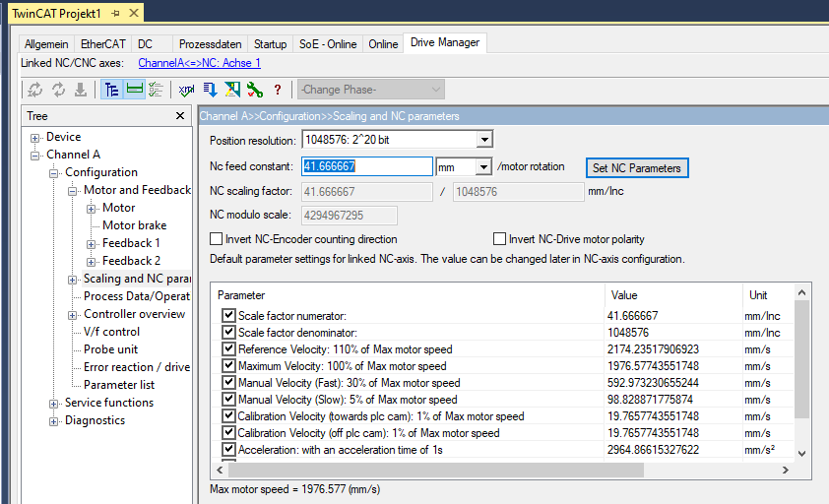Expand Service functions node
This screenshot has width=829, height=504.
(x=53, y=404)
